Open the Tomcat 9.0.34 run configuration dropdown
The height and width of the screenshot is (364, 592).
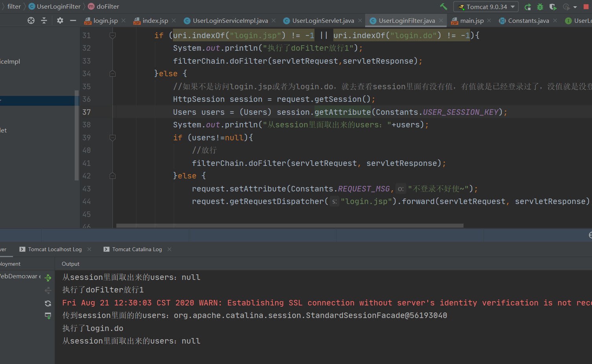tap(486, 7)
